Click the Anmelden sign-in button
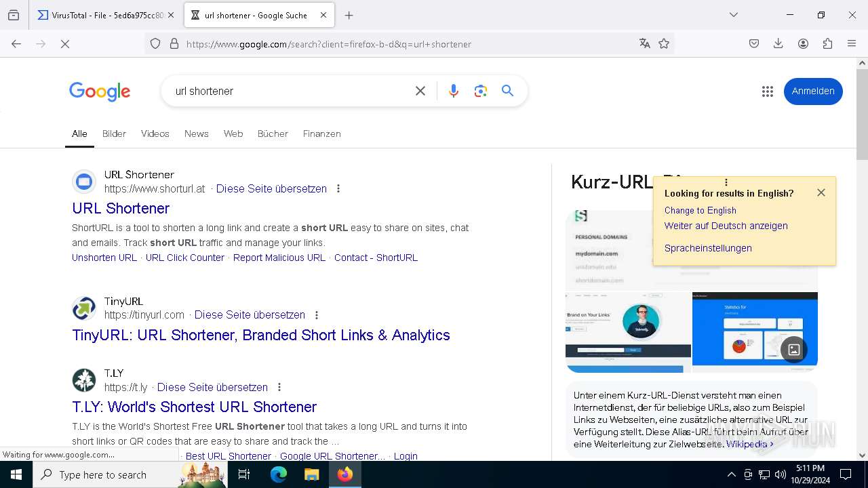Screen dimensions: 868x488 813,91
